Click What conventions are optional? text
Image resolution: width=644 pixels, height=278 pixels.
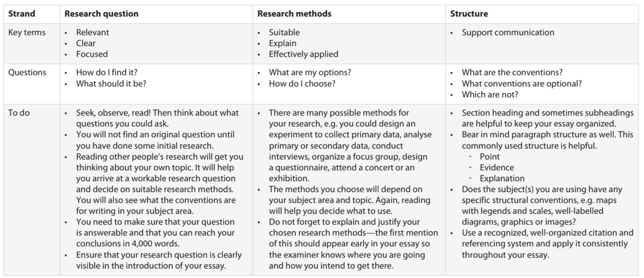tap(522, 84)
